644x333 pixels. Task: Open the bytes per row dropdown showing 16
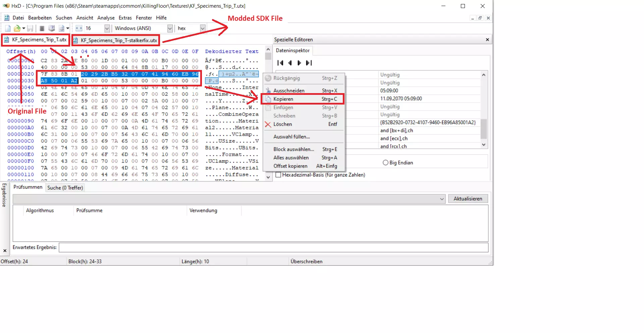click(107, 28)
